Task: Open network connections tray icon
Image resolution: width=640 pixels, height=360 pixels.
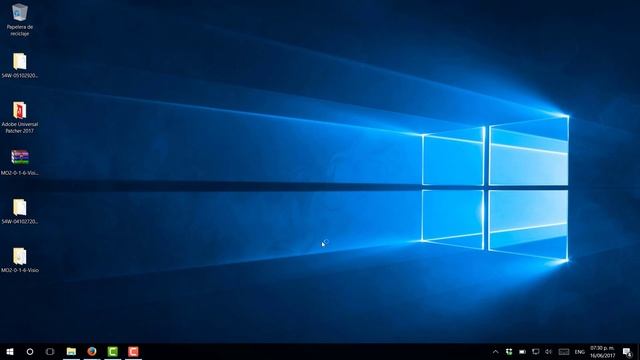Action: (x=536, y=351)
